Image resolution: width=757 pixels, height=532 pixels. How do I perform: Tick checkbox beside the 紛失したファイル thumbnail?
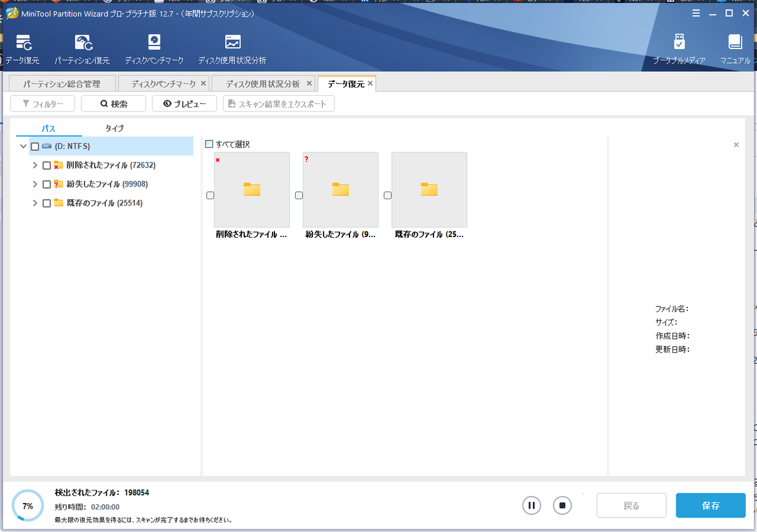(x=299, y=195)
